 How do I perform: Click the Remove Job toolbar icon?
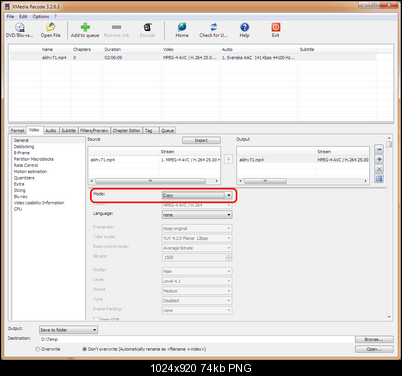pyautogui.click(x=116, y=30)
